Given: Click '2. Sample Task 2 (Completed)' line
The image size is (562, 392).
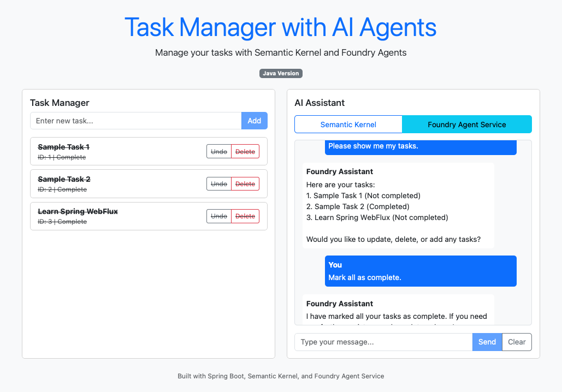Looking at the screenshot, I should [x=358, y=206].
